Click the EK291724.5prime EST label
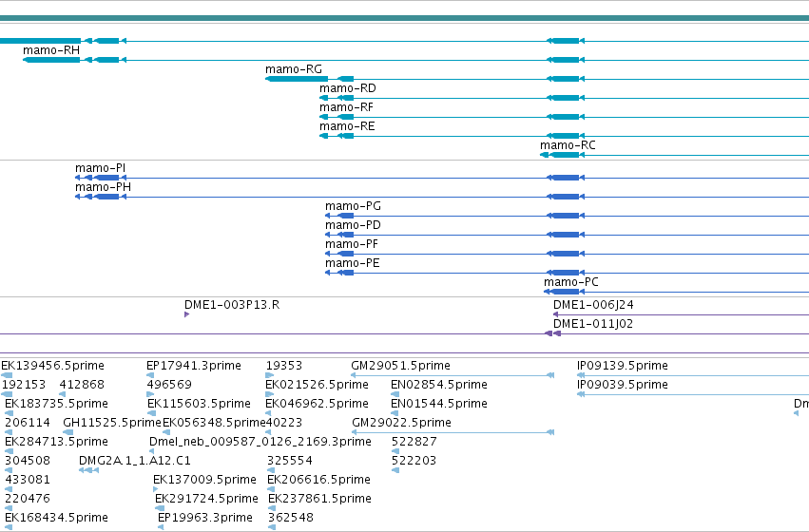 click(x=206, y=499)
